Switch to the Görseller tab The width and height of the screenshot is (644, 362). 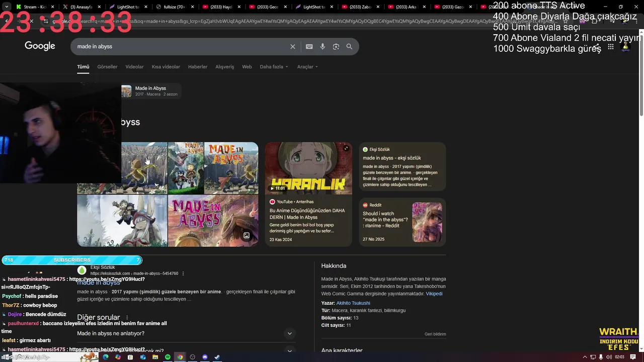(x=107, y=67)
